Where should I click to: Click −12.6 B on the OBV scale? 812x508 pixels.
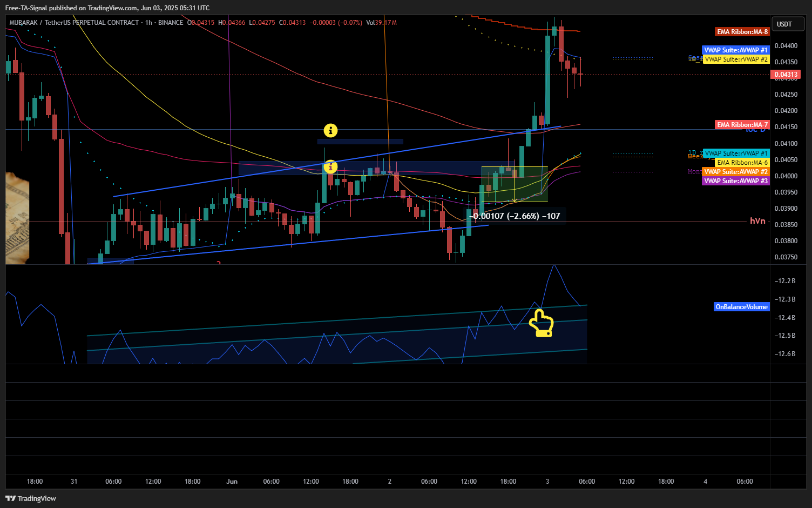click(x=785, y=354)
